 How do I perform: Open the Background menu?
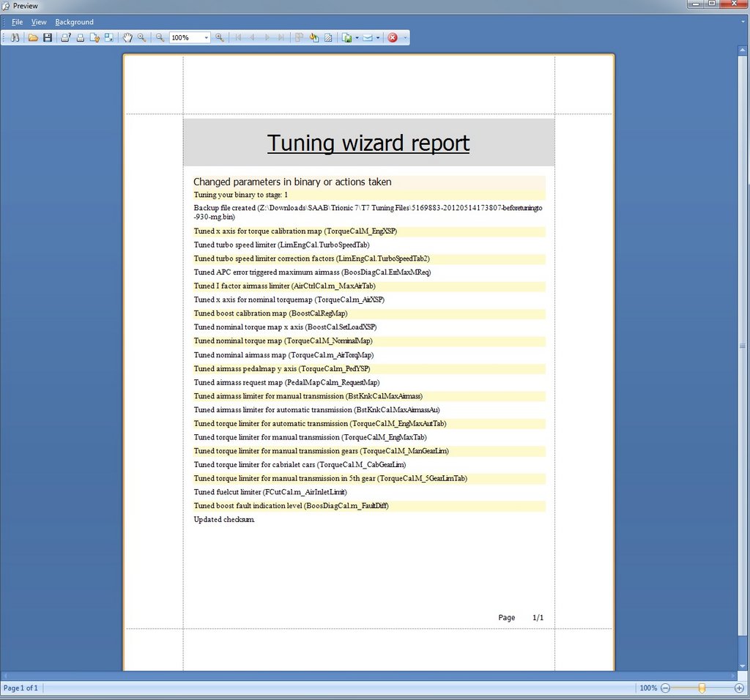tap(74, 22)
